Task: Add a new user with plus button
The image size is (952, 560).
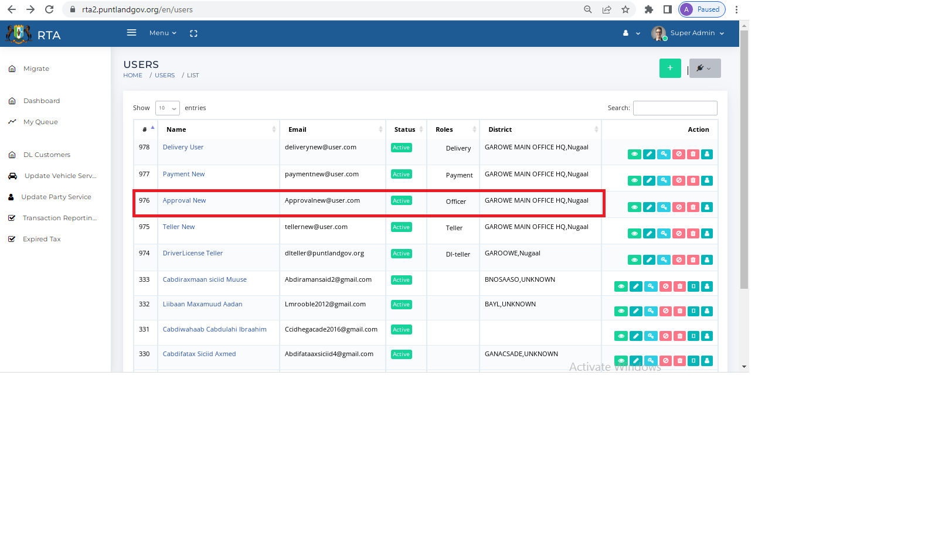Action: (x=670, y=68)
